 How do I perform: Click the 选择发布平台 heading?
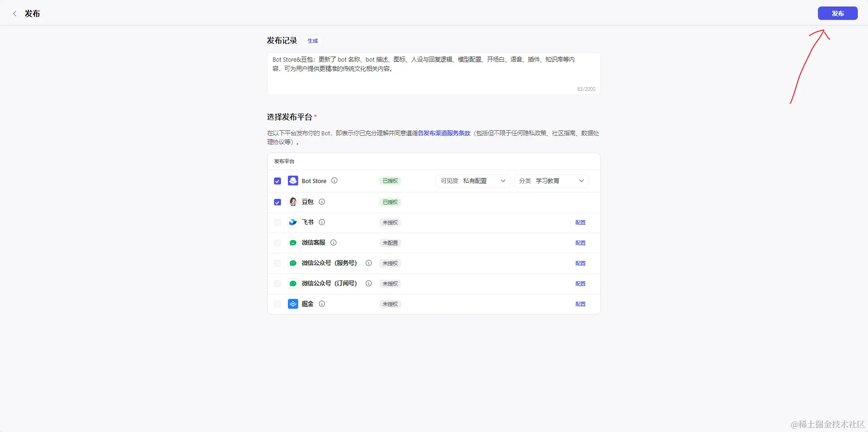point(289,117)
